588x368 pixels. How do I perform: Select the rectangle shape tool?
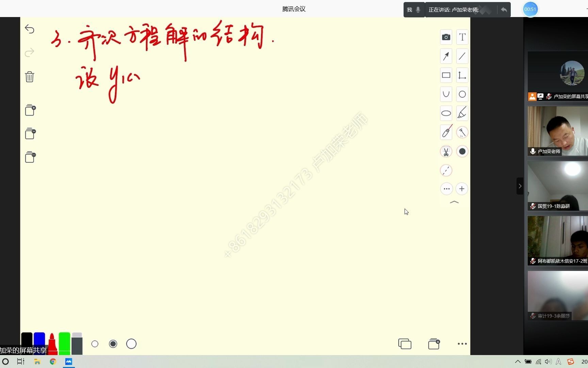(446, 75)
